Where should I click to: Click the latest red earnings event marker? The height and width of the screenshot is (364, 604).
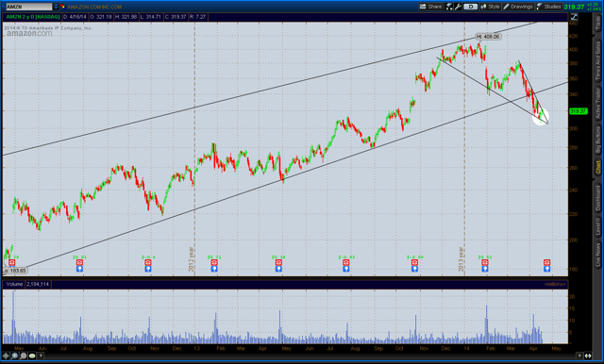click(546, 262)
